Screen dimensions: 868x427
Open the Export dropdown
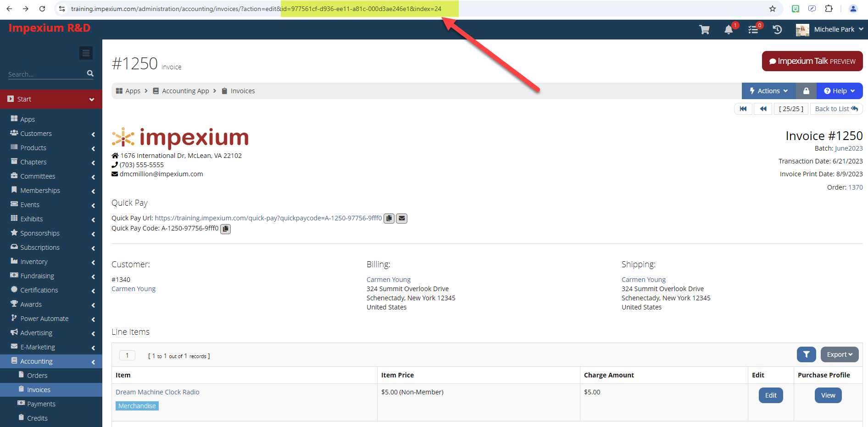click(840, 354)
